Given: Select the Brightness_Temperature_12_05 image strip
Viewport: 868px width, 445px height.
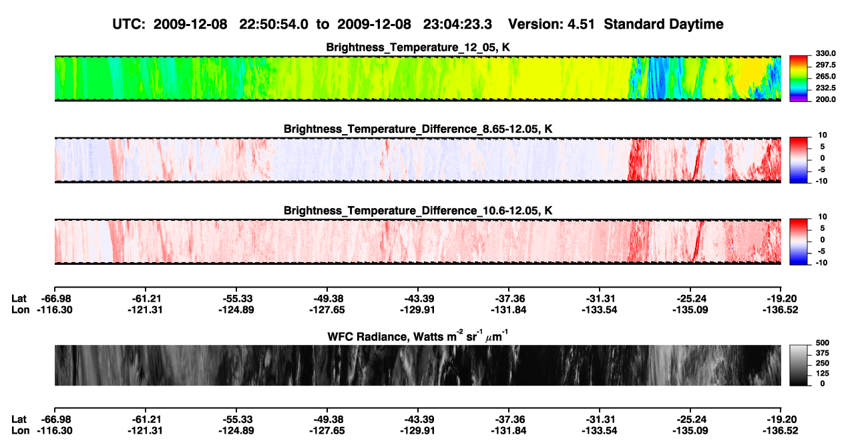Looking at the screenshot, I should pyautogui.click(x=418, y=79).
